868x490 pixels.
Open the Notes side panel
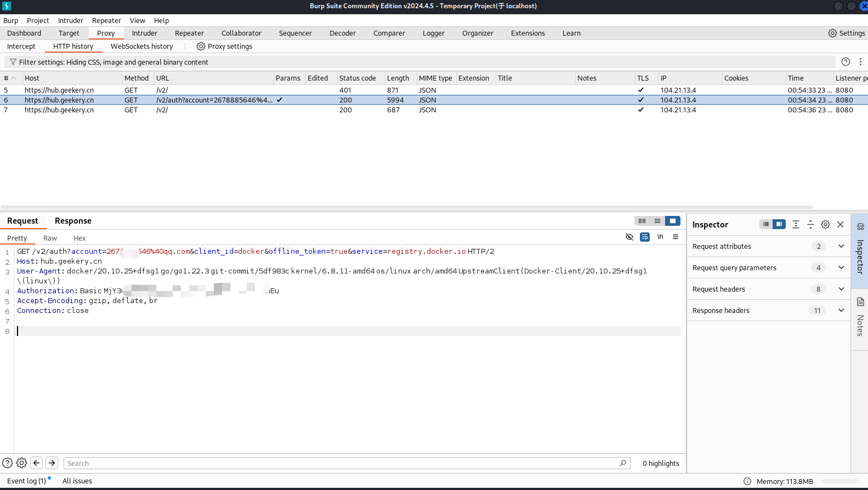click(860, 318)
